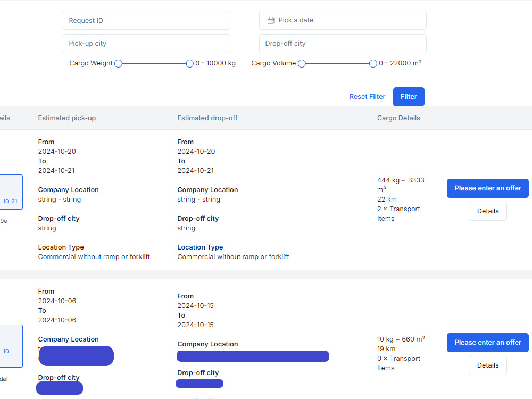Click the 22 km distance value
Screen dimensions: 532x399
coord(387,199)
